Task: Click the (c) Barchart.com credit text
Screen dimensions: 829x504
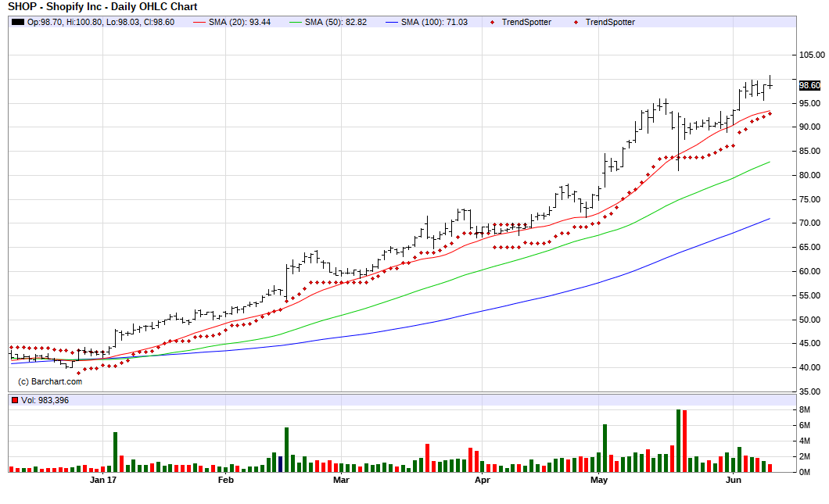Action: [x=50, y=381]
